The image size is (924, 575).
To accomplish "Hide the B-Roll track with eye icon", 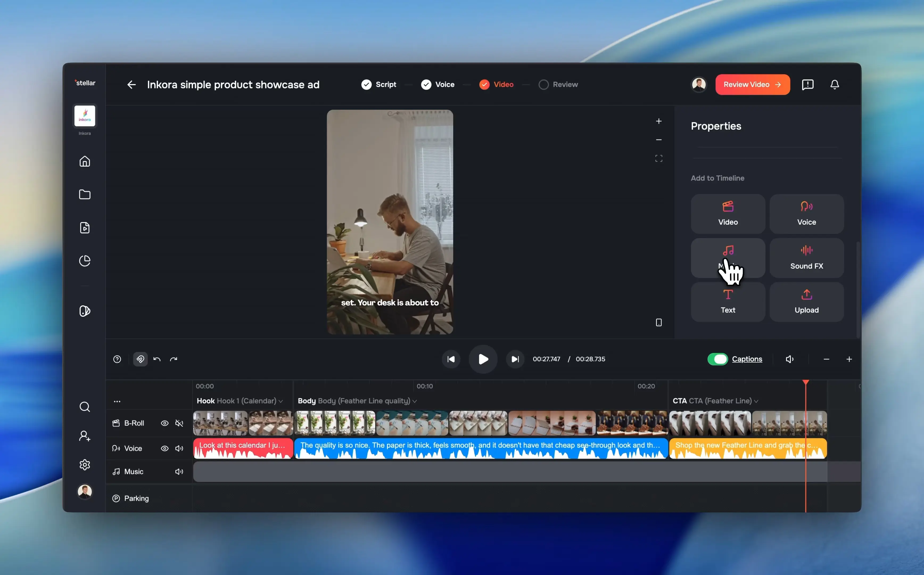I will [x=164, y=423].
